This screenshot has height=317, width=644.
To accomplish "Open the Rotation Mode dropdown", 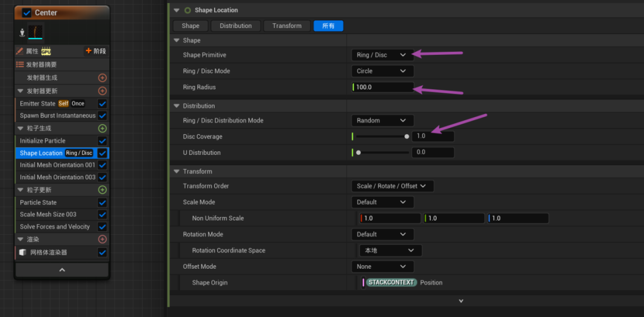I will point(382,234).
